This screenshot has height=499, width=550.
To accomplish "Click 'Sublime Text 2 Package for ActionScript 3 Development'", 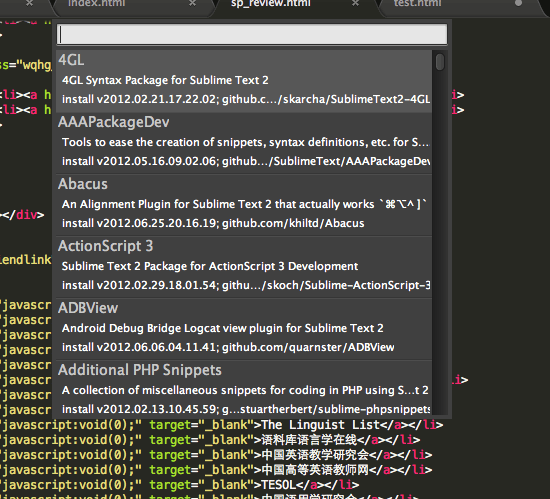I will 210,266.
